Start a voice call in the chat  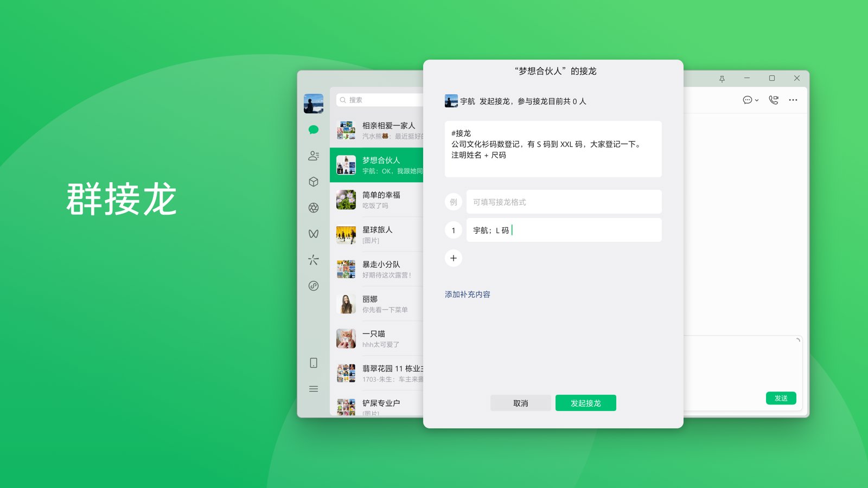tap(774, 100)
